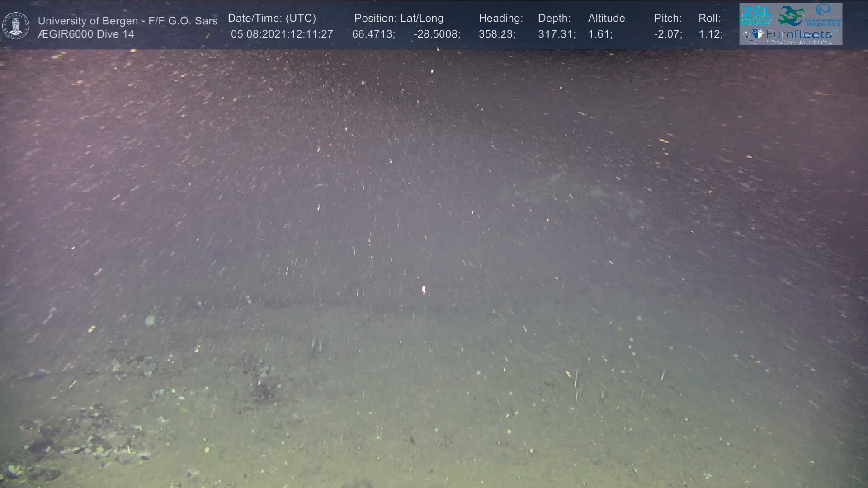This screenshot has height=488, width=868.
Task: Click the Altitude value 1.61
Action: pyautogui.click(x=599, y=34)
